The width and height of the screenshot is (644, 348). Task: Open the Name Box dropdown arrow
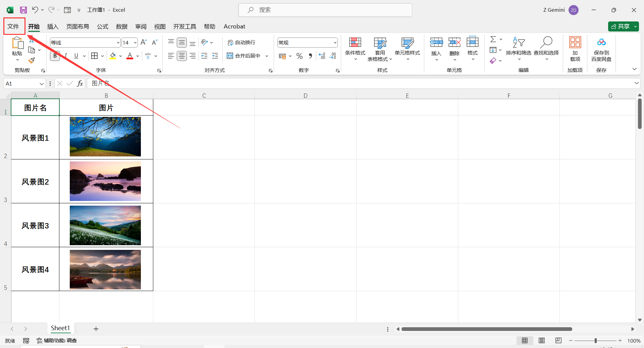(x=42, y=84)
